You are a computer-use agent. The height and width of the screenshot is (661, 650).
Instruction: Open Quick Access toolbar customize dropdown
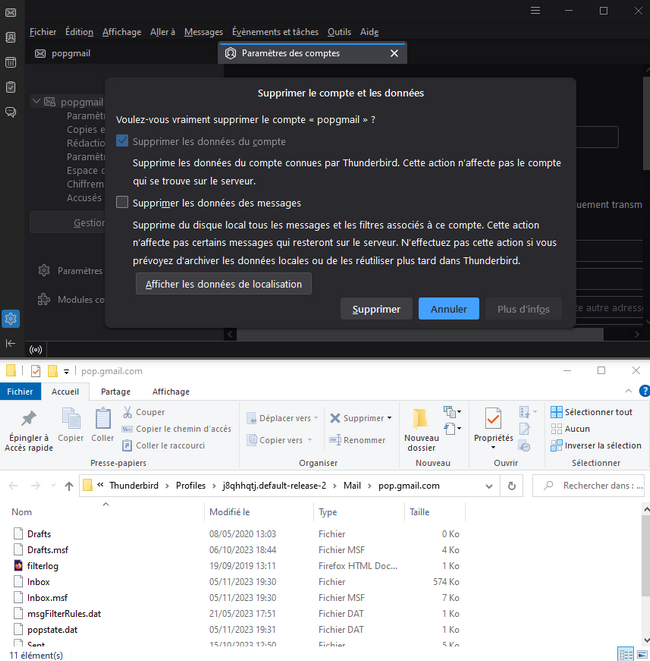click(x=66, y=371)
